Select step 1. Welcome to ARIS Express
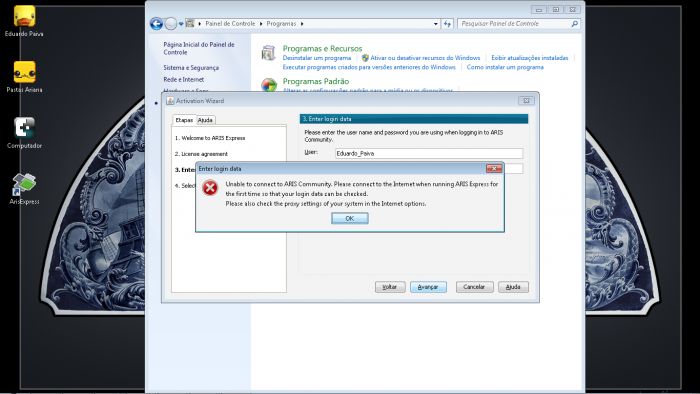Image resolution: width=700 pixels, height=394 pixels. [x=210, y=138]
